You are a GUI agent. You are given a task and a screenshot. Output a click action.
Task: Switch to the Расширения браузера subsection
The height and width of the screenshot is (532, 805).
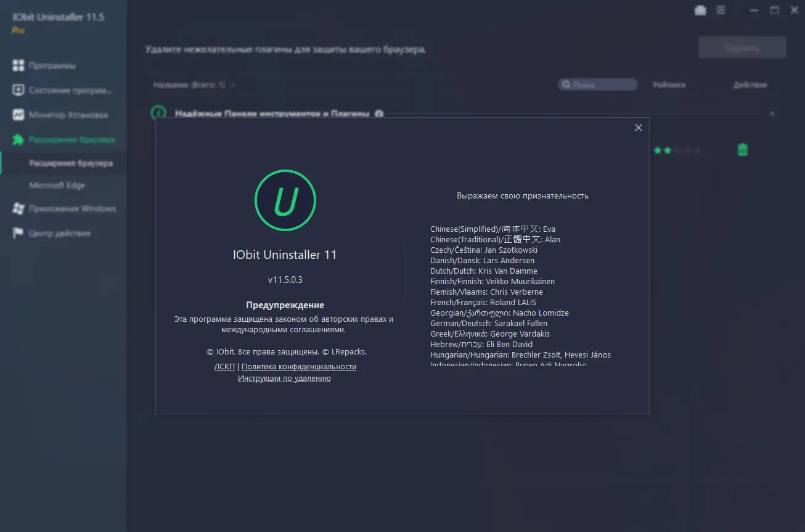click(65, 163)
